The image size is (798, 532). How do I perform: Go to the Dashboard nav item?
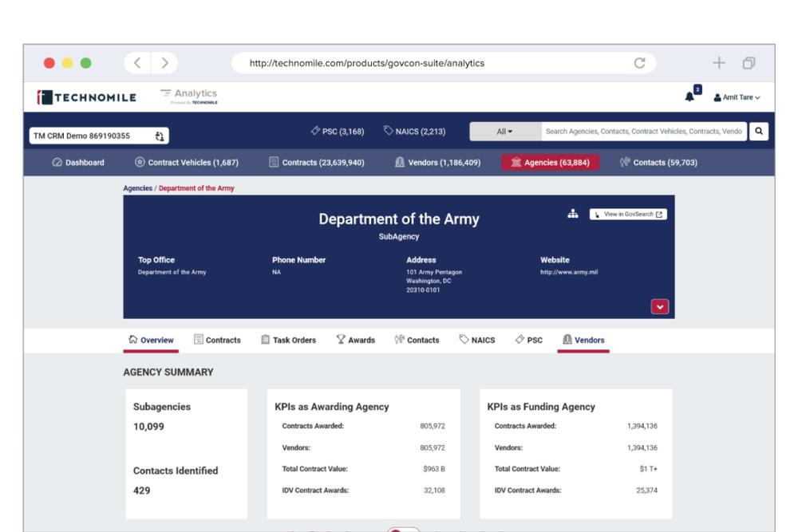(78, 162)
